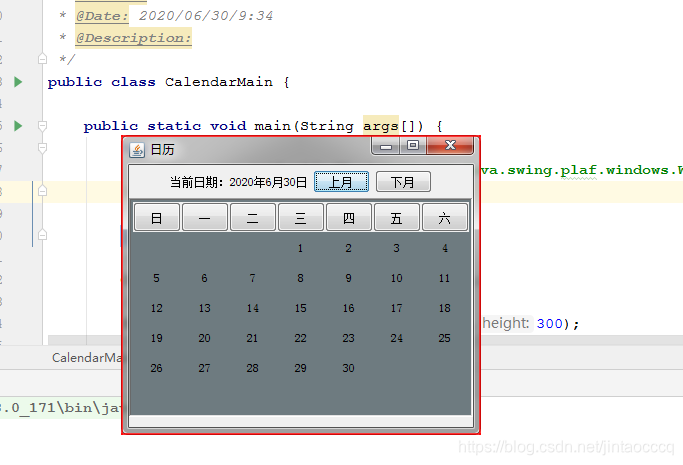Select day 22 in the calendar
The width and height of the screenshot is (683, 465).
[x=300, y=338]
